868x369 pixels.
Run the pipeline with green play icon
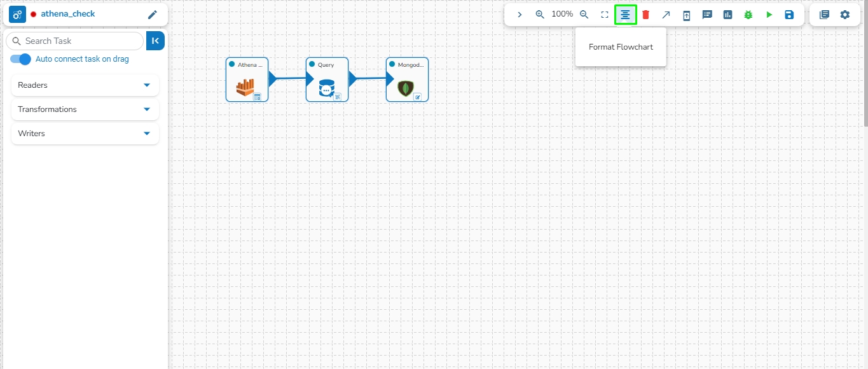[769, 15]
